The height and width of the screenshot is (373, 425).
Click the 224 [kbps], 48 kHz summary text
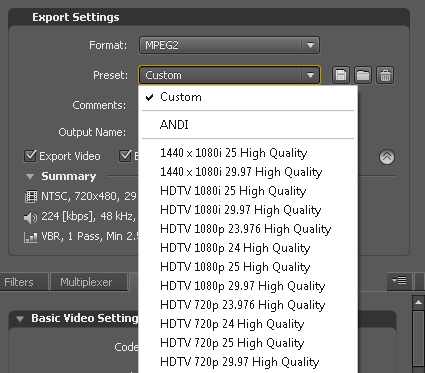pos(89,217)
